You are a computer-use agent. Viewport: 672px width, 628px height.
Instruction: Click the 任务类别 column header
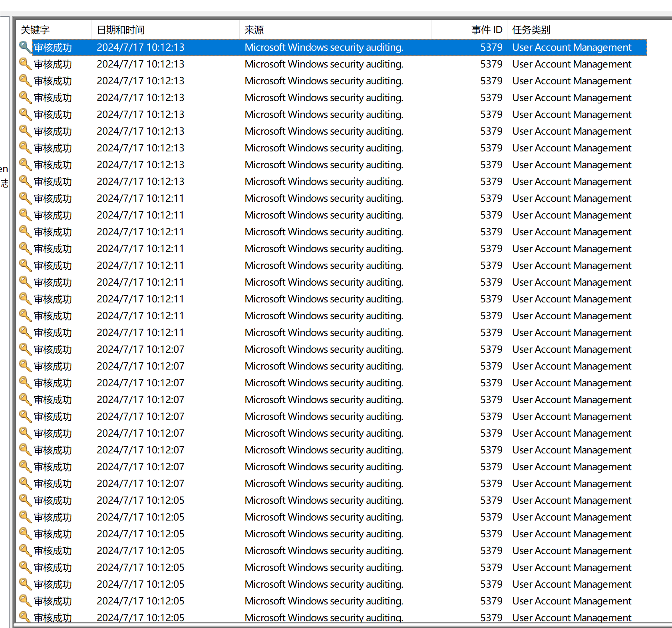tap(577, 30)
